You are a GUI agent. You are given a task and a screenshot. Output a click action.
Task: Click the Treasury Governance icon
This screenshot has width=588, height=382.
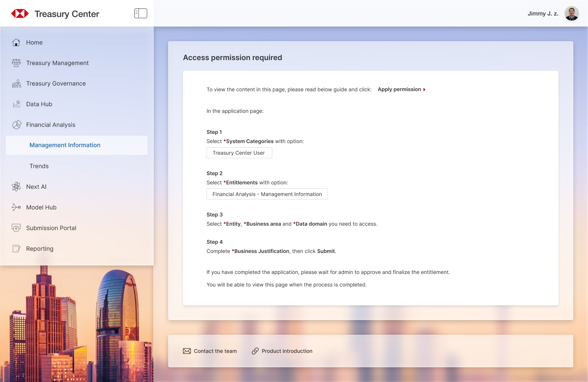[16, 84]
